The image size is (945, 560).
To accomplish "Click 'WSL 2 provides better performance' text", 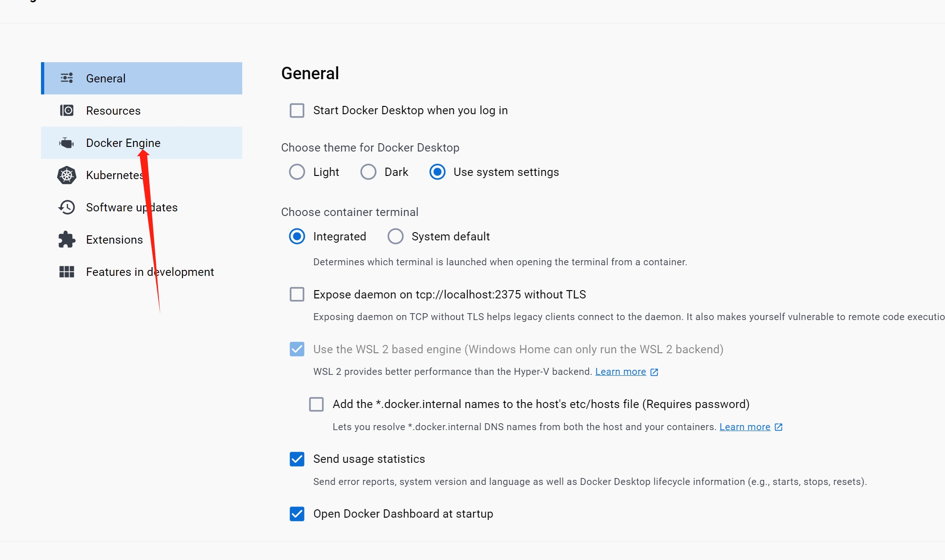I will (x=453, y=372).
